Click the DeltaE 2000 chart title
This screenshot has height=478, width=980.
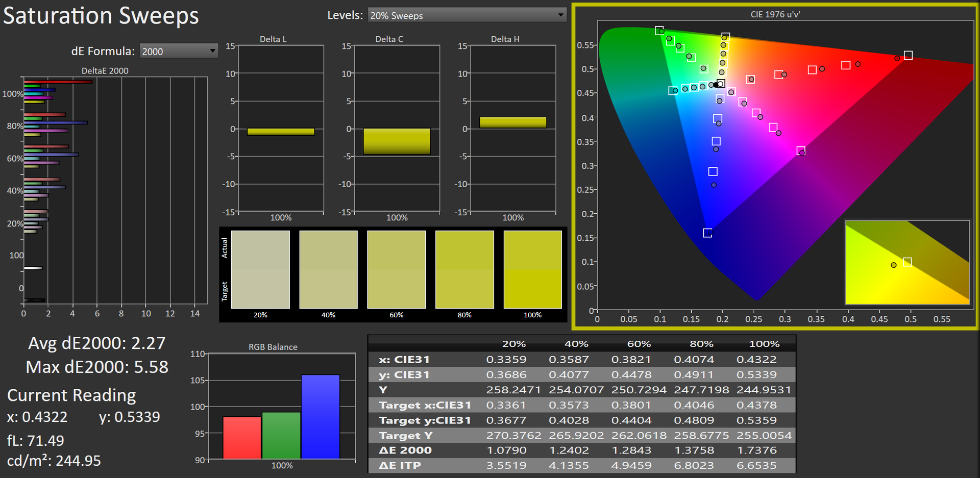click(105, 71)
